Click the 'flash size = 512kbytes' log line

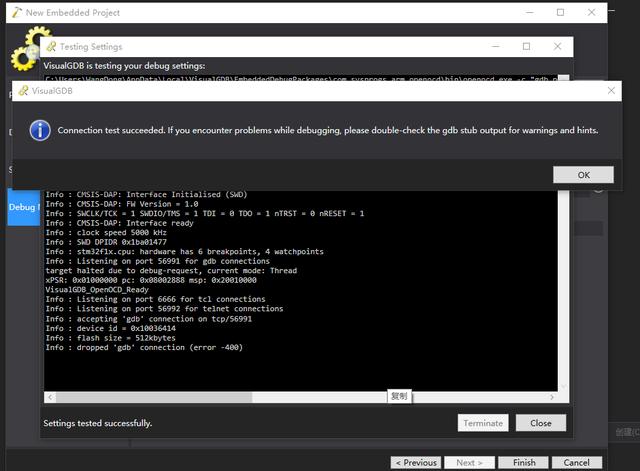[110, 338]
